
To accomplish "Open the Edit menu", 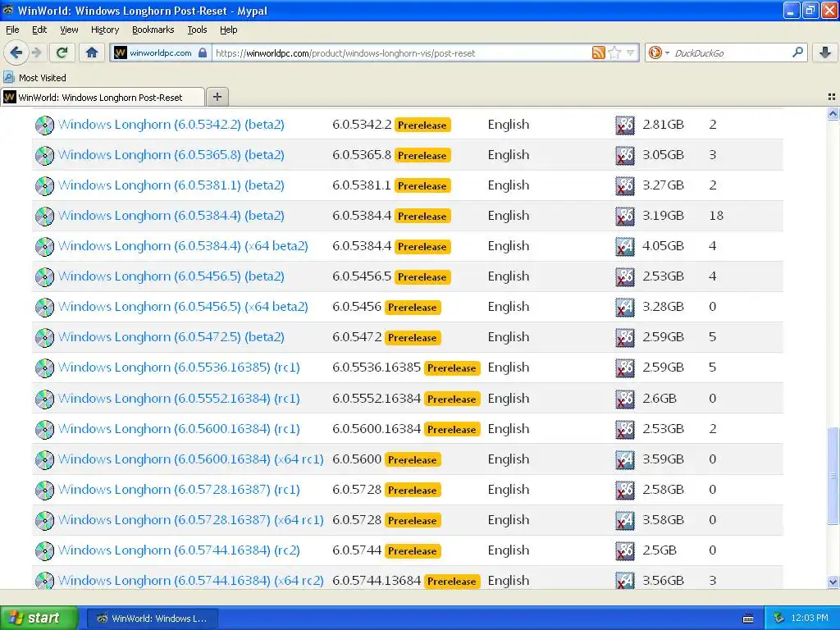I will coord(39,30).
